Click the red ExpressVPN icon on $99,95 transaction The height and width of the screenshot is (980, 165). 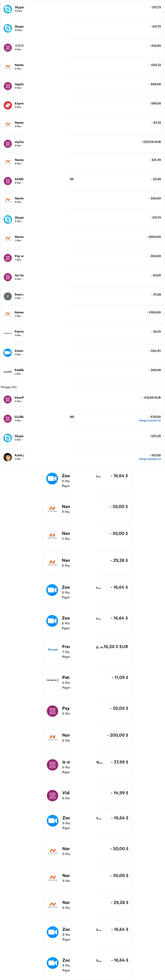[8, 105]
